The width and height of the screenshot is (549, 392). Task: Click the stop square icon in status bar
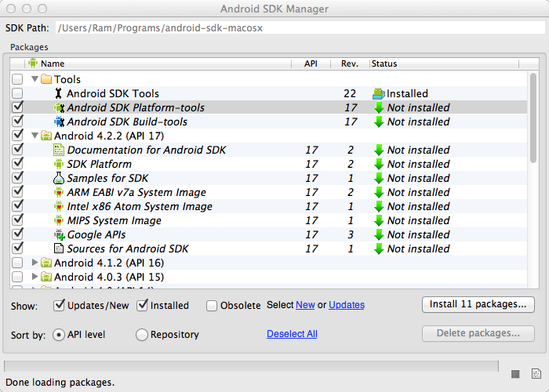(x=515, y=374)
